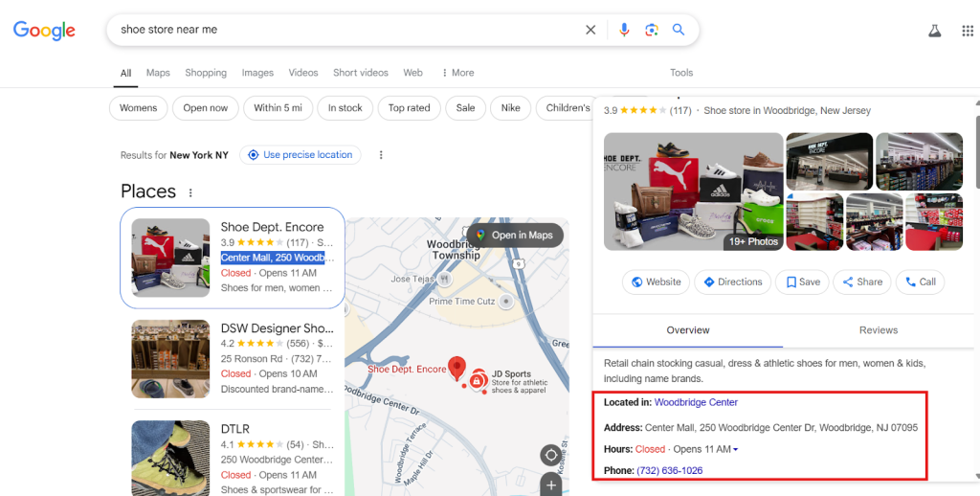The height and width of the screenshot is (496, 980).
Task: Open the Woodbridge Center link
Action: point(696,402)
